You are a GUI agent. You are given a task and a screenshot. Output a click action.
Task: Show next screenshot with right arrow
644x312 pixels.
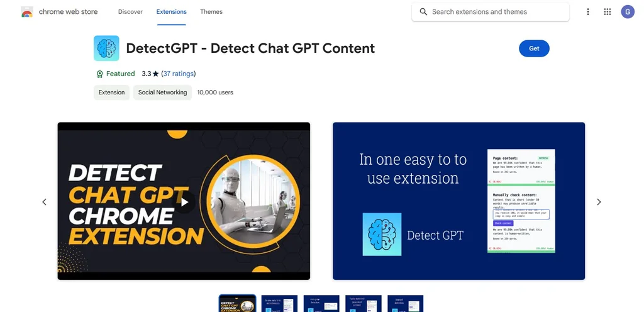[599, 202]
